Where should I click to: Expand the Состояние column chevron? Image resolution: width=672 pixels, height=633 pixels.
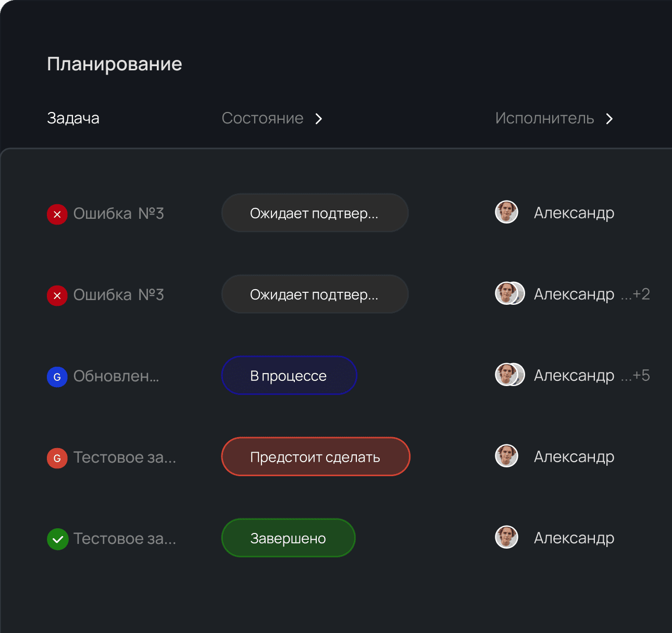[319, 119]
